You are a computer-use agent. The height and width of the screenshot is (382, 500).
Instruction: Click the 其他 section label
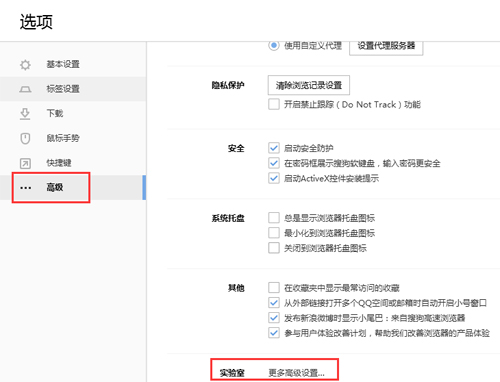click(236, 288)
